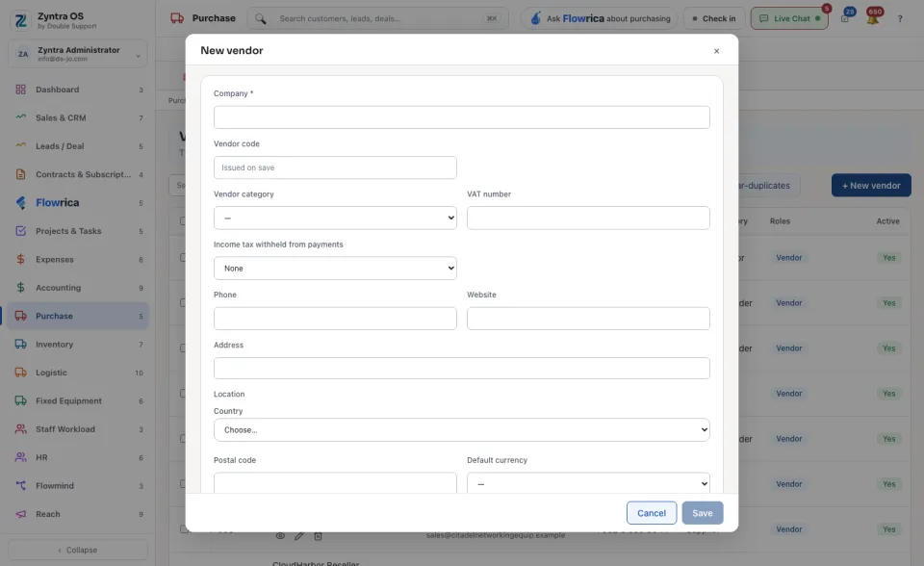Click the Flowmind branch icon
This screenshot has width=924, height=566.
click(20, 485)
